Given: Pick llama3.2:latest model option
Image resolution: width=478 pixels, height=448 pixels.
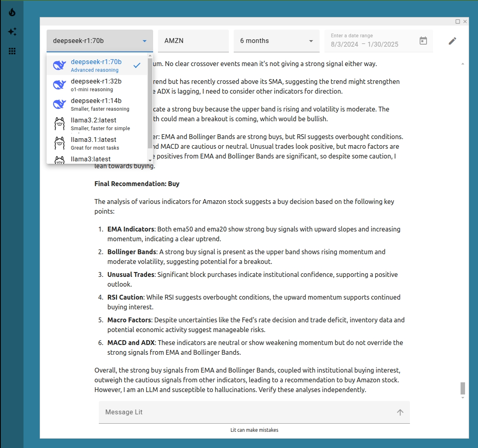Looking at the screenshot, I should (96, 124).
